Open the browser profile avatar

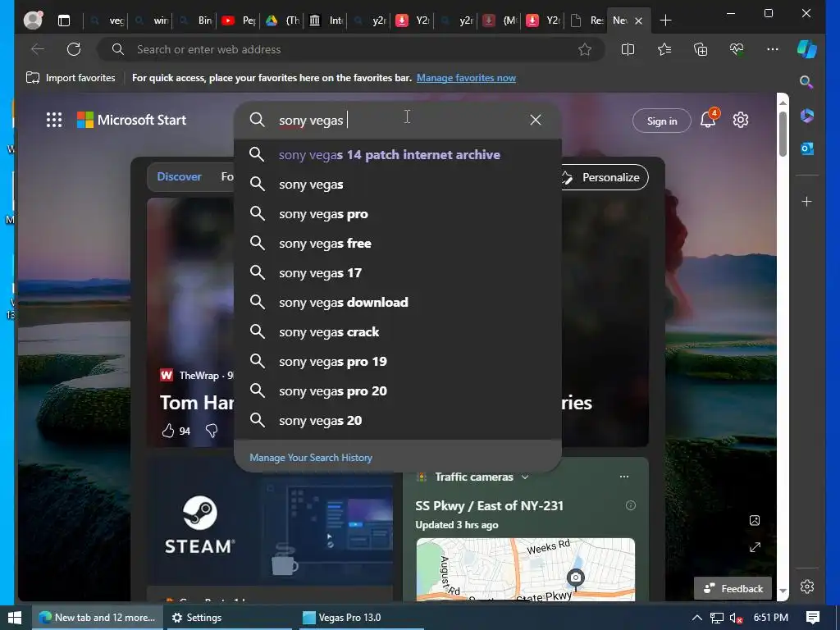[33, 21]
